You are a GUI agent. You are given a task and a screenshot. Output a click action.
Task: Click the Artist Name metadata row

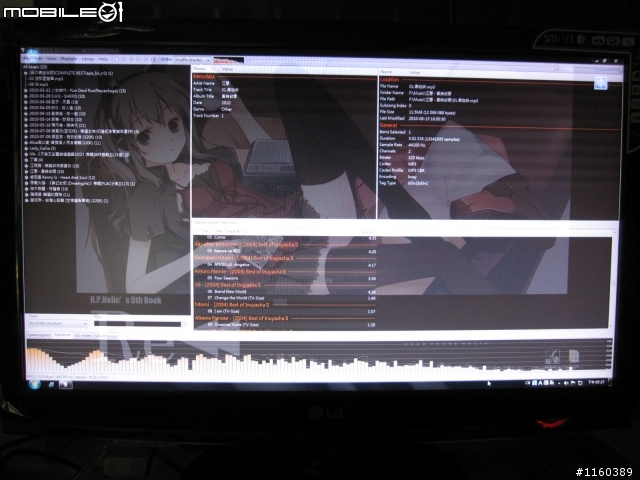284,83
